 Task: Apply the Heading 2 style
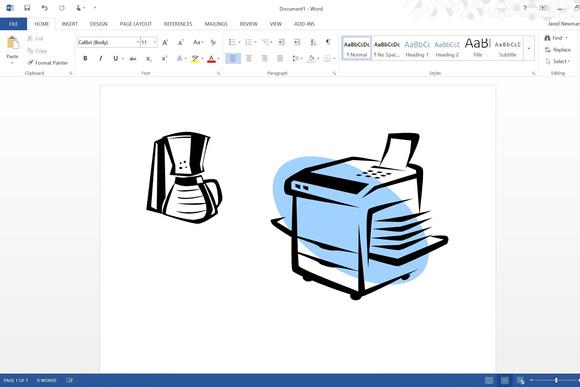click(x=447, y=48)
